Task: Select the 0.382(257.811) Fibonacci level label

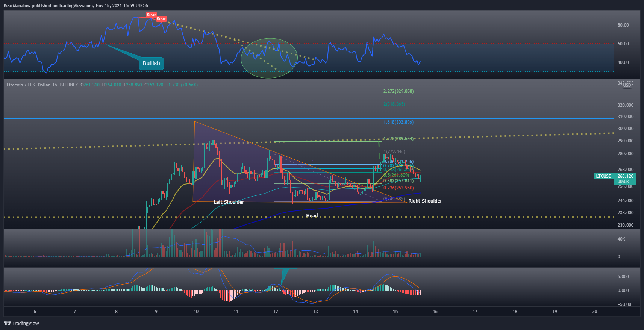Action: (x=398, y=181)
